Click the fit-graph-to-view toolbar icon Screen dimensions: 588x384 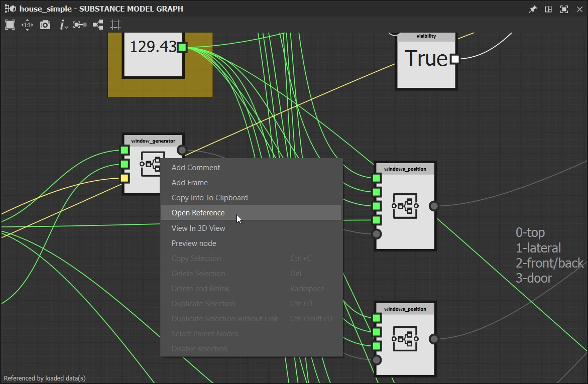pyautogui.click(x=10, y=25)
